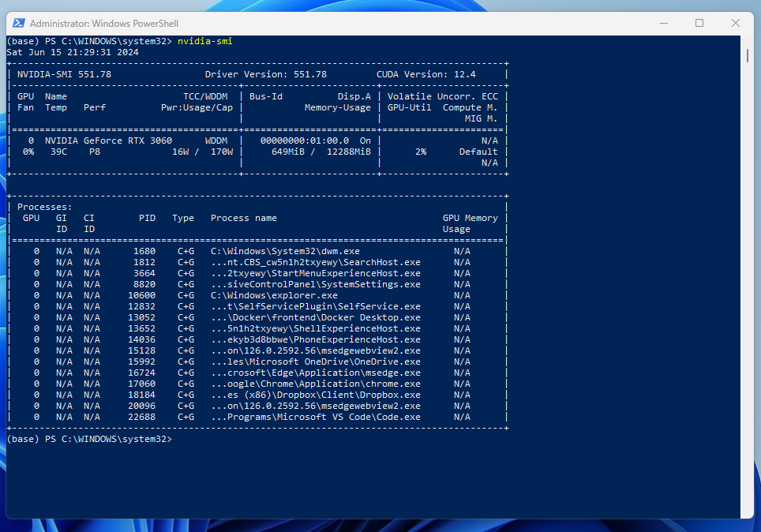
Task: Click the SearchHost.exe process name
Action: tap(316, 263)
